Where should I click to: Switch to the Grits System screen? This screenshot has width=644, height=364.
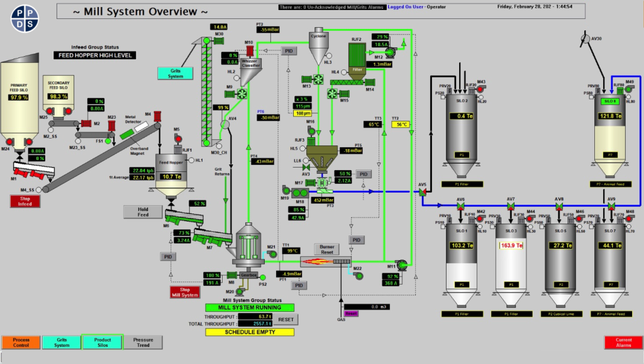(60, 342)
